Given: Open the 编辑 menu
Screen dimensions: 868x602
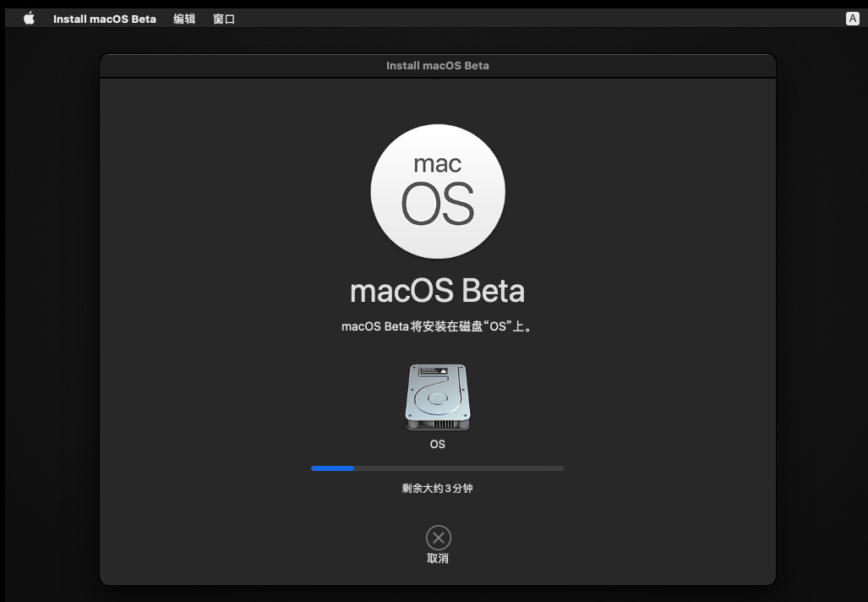Looking at the screenshot, I should (x=184, y=19).
